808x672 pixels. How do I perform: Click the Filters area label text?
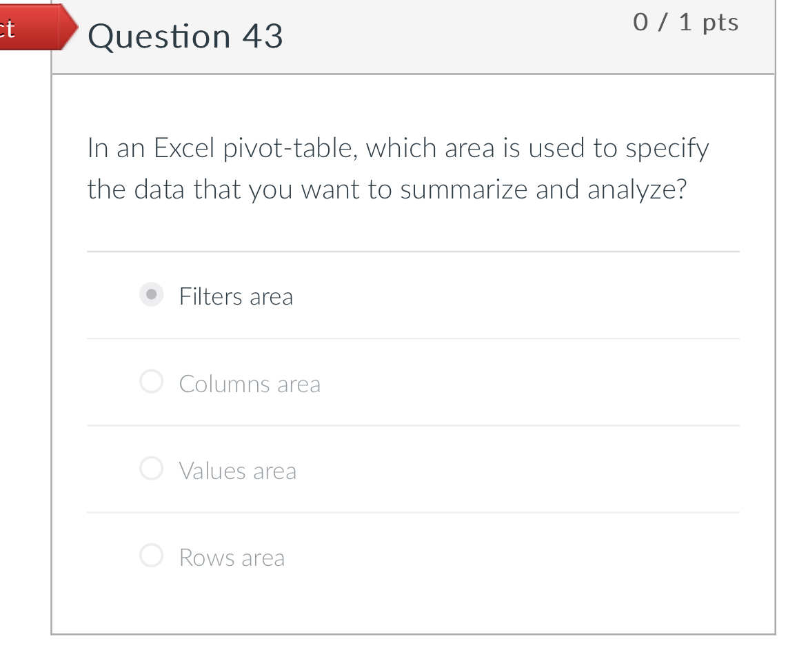(x=236, y=296)
